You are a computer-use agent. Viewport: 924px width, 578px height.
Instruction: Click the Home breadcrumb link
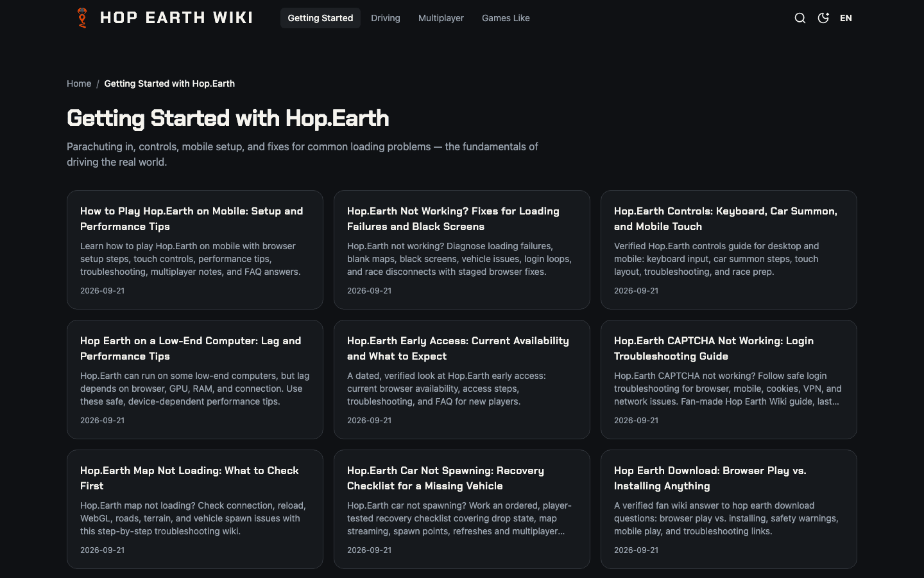point(79,83)
